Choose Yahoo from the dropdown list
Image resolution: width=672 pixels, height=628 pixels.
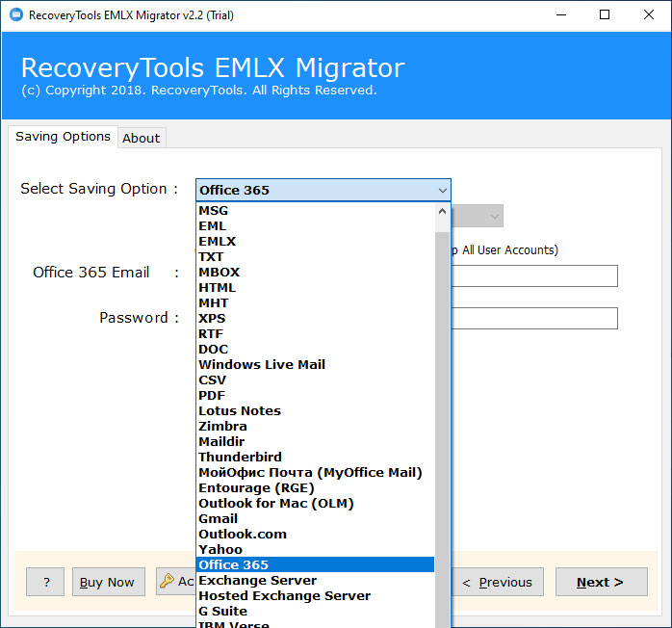point(315,550)
